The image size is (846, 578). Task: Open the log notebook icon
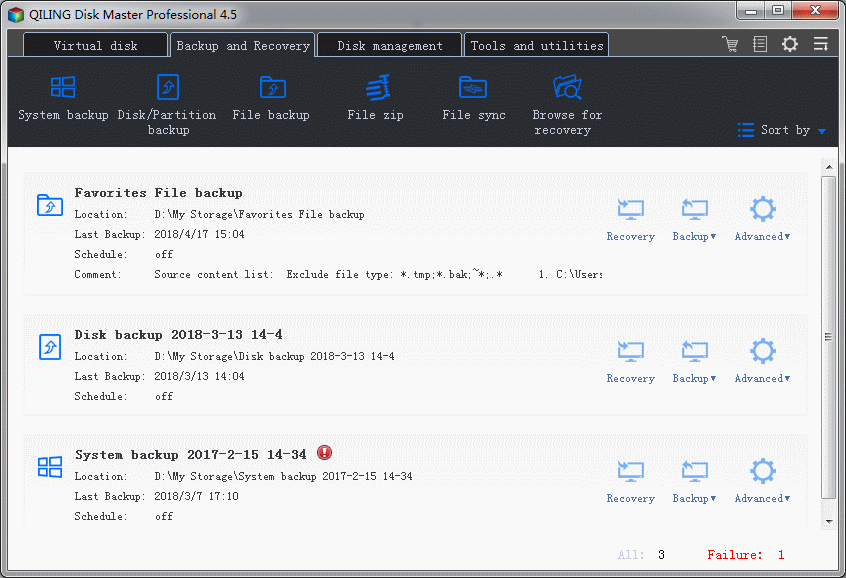760,44
